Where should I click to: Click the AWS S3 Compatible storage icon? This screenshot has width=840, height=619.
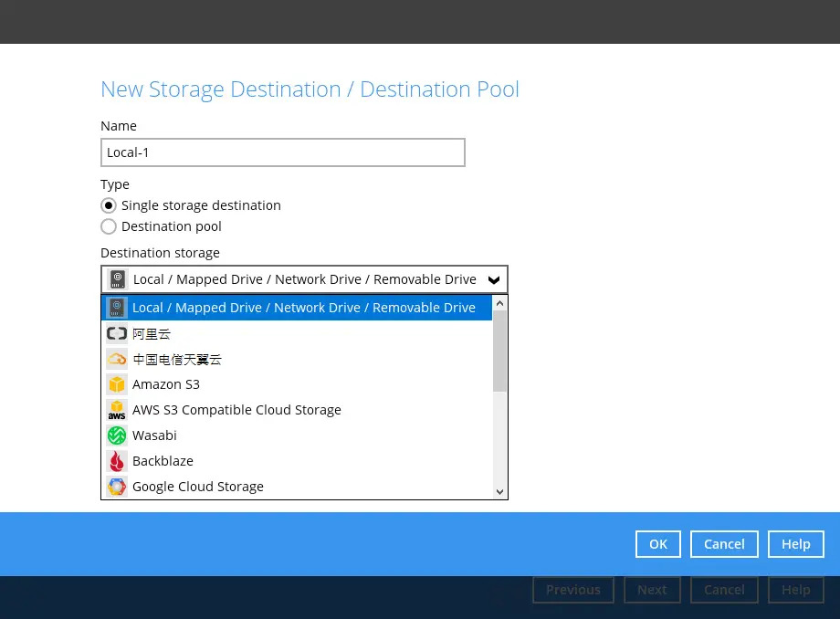tap(116, 410)
